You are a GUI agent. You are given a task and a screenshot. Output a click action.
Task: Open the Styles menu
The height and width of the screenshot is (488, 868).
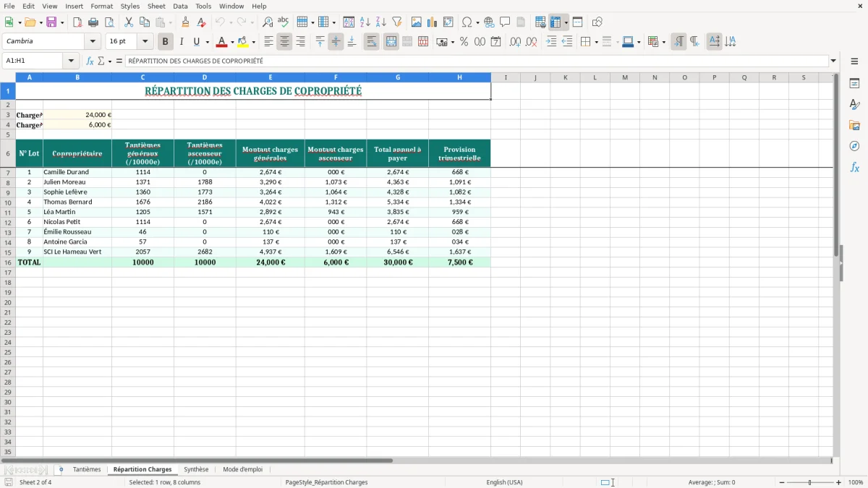tap(130, 6)
